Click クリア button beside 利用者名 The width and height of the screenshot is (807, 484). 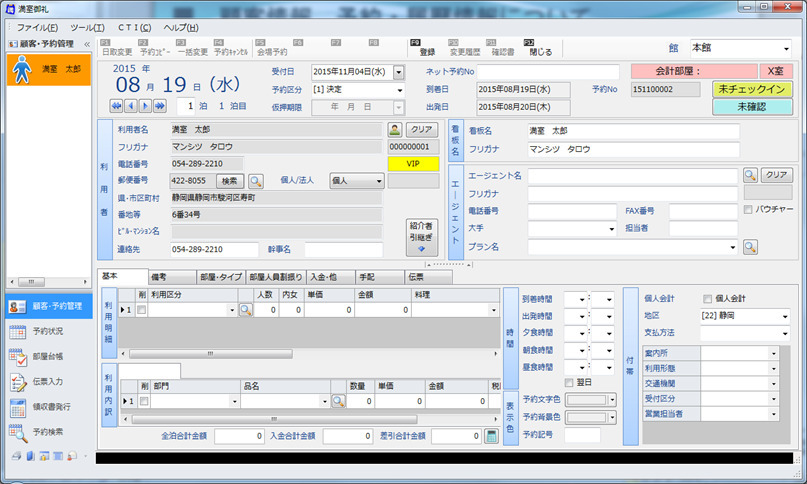(x=422, y=129)
